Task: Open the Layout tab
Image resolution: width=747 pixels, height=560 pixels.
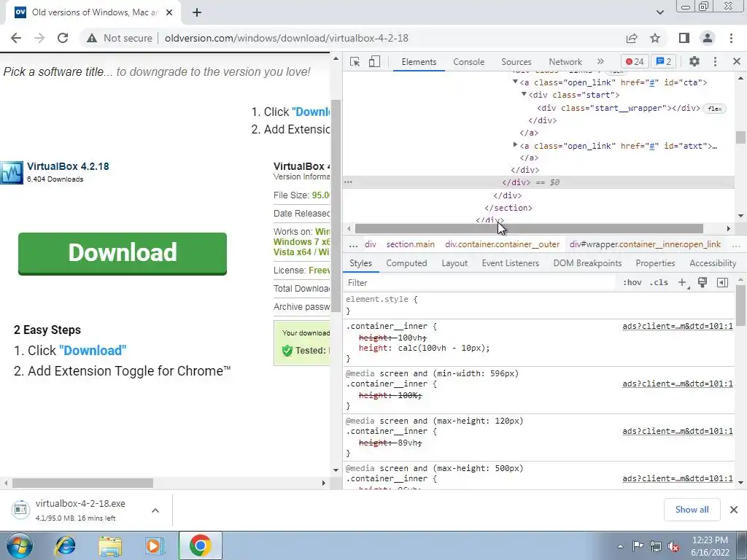Action: click(x=454, y=263)
